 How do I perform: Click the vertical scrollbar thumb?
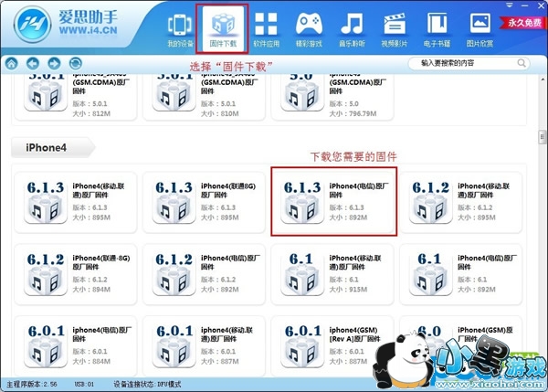pyautogui.click(x=542, y=137)
